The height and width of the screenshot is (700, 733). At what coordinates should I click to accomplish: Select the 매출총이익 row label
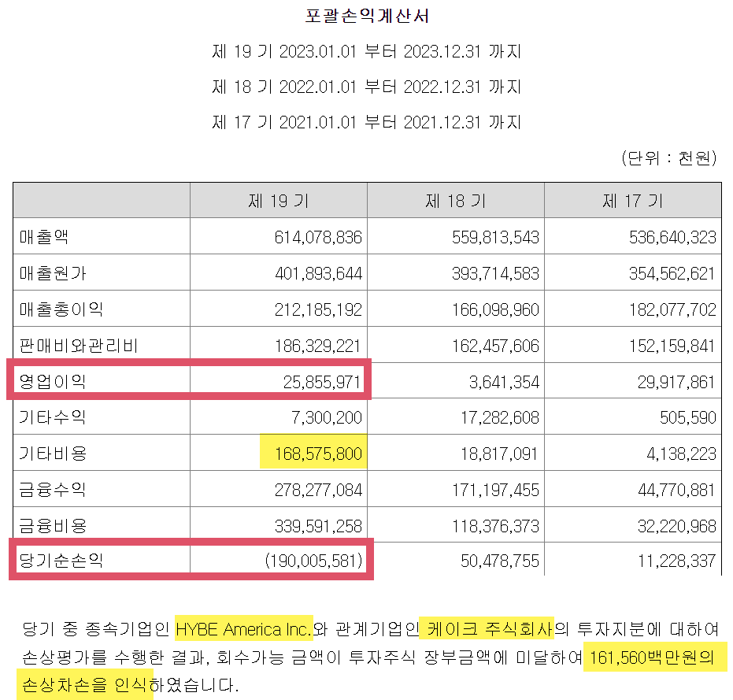[61, 309]
